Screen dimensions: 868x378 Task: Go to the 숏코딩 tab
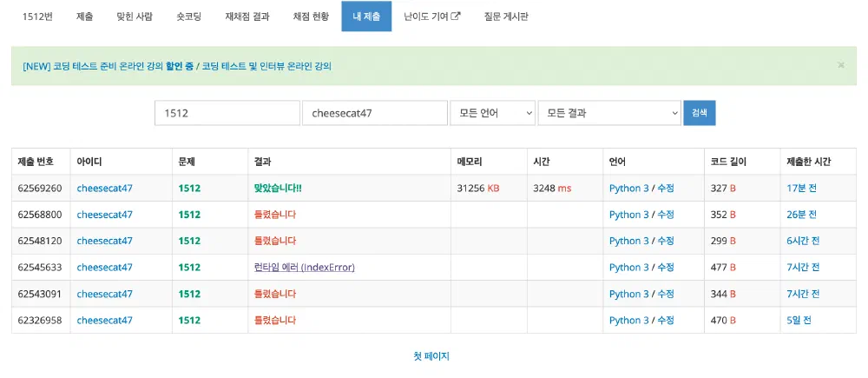pos(188,16)
